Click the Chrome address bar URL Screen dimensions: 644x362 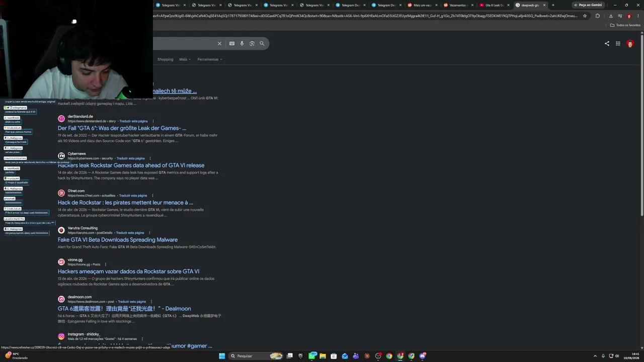tap(365, 16)
